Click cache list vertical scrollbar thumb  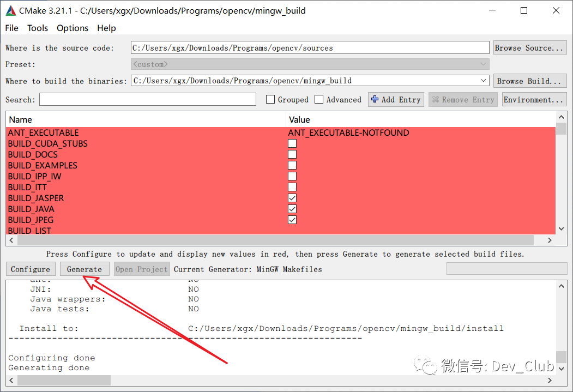pos(562,129)
